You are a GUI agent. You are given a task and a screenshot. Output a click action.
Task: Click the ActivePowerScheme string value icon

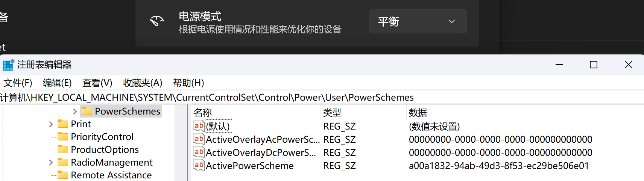tap(199, 165)
